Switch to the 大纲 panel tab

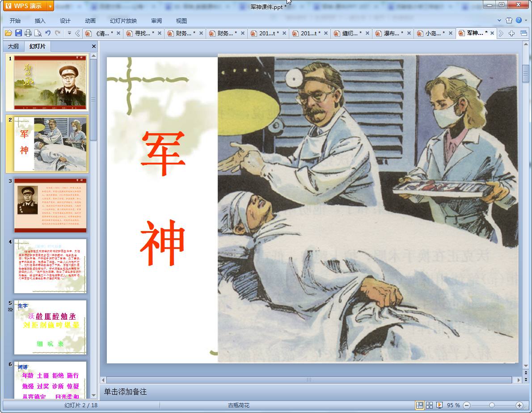13,46
